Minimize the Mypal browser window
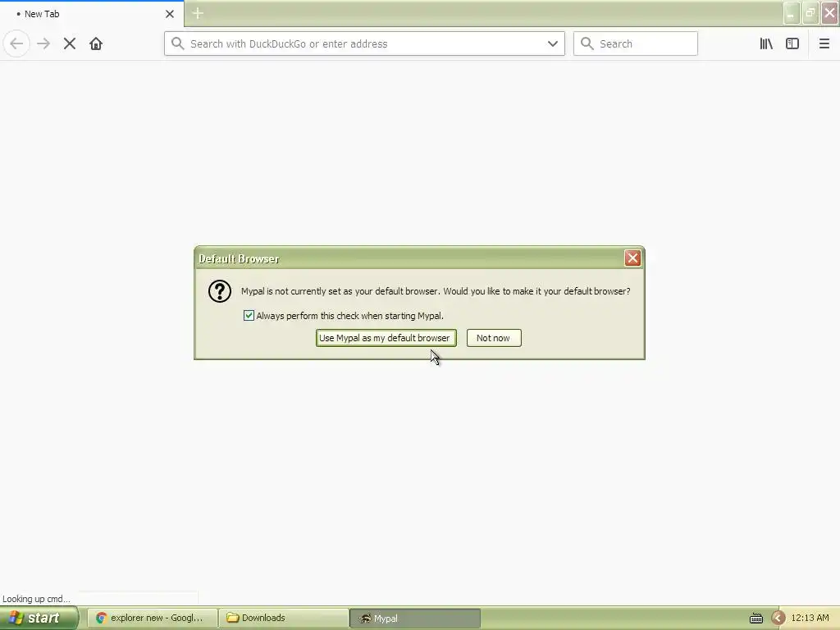The image size is (840, 630). (x=792, y=13)
